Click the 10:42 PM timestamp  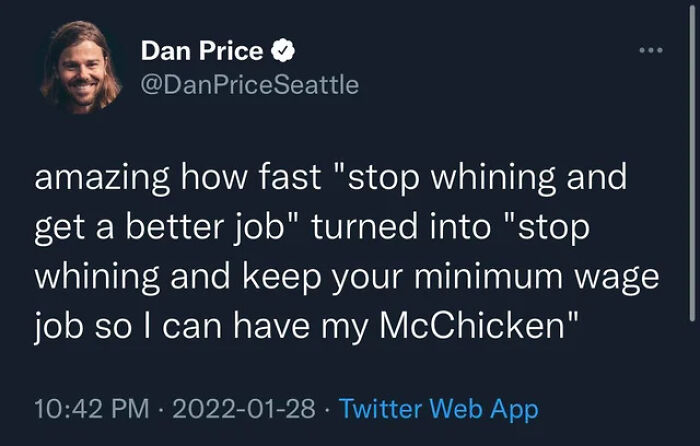92,408
